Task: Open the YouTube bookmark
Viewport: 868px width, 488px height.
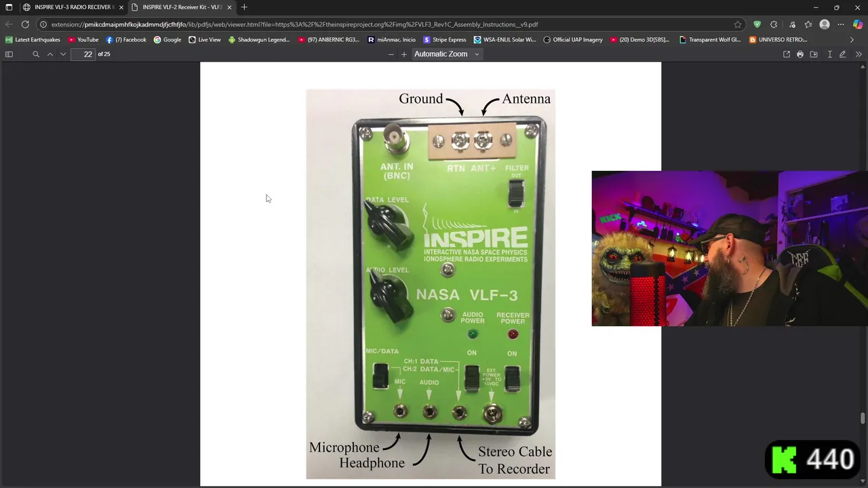Action: (x=83, y=40)
